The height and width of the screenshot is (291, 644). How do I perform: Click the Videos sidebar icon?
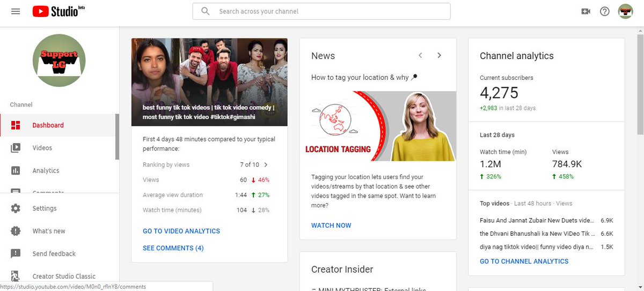point(16,148)
